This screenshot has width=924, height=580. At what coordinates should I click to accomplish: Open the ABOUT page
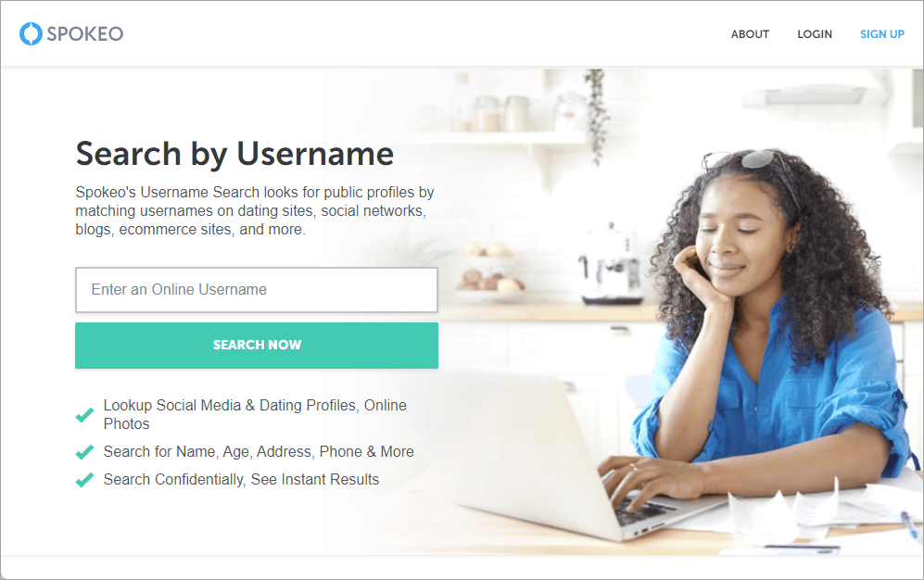[x=750, y=34]
